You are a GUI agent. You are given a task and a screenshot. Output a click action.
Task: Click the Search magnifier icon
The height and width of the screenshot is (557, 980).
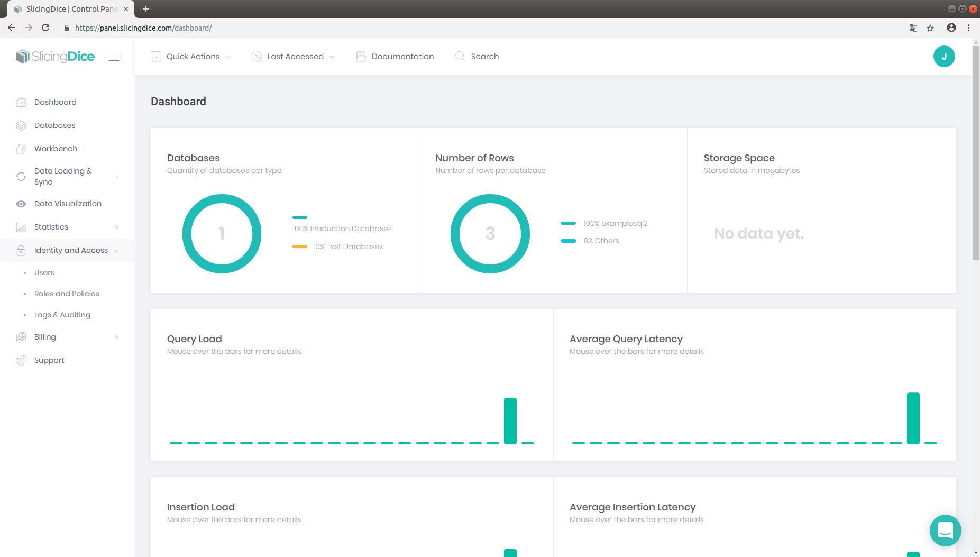pos(460,57)
